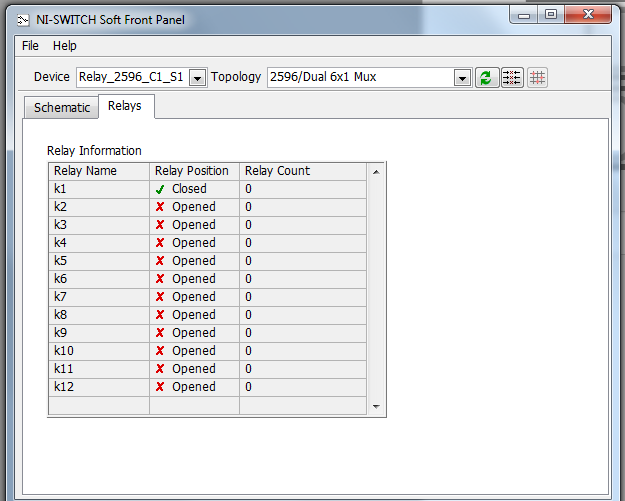Viewport: 625px width, 501px height.
Task: Select the k7 relay name cell
Action: coord(99,297)
